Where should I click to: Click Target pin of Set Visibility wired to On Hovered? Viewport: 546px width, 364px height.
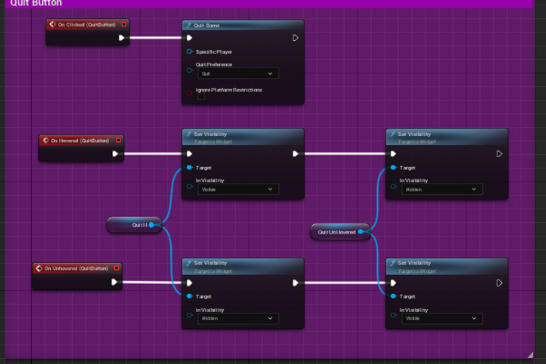[189, 168]
